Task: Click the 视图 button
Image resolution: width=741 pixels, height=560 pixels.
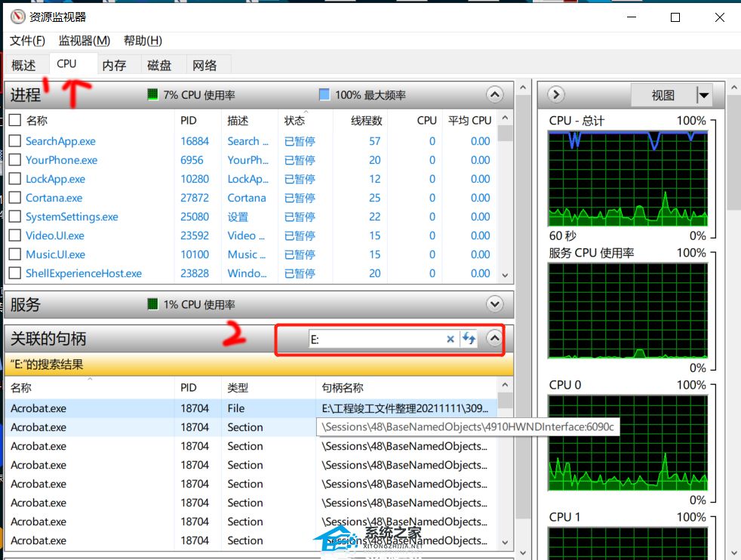Action: pos(663,95)
